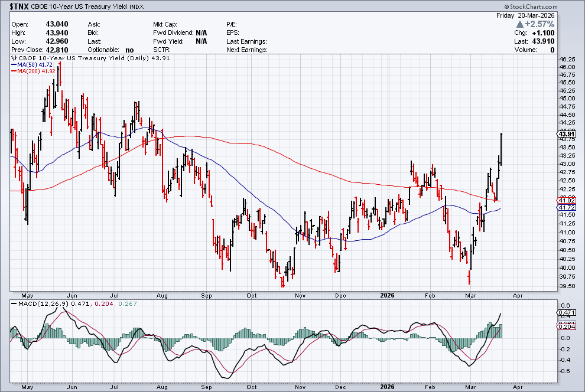Click the 46.25 price axis label

click(x=567, y=60)
